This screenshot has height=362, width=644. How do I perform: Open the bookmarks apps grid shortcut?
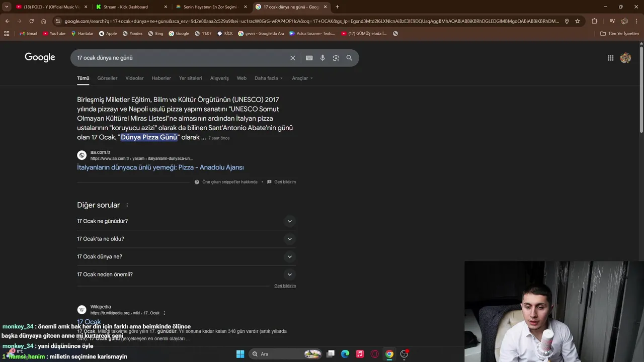(x=7, y=34)
